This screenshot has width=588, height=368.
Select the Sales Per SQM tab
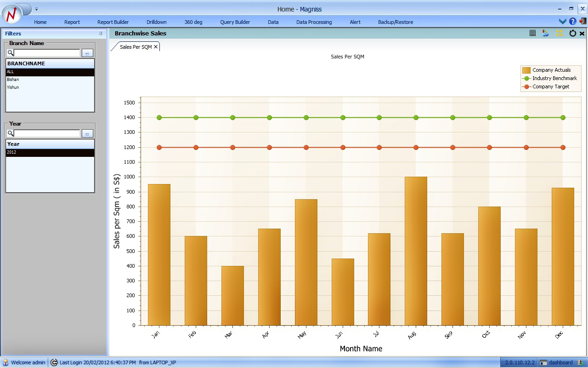(x=136, y=47)
